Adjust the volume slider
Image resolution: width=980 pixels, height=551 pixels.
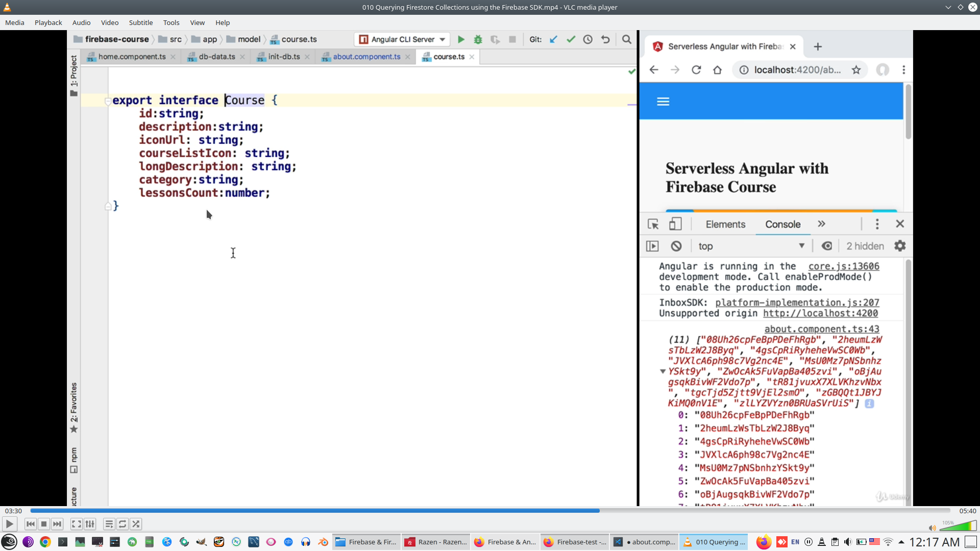click(958, 527)
